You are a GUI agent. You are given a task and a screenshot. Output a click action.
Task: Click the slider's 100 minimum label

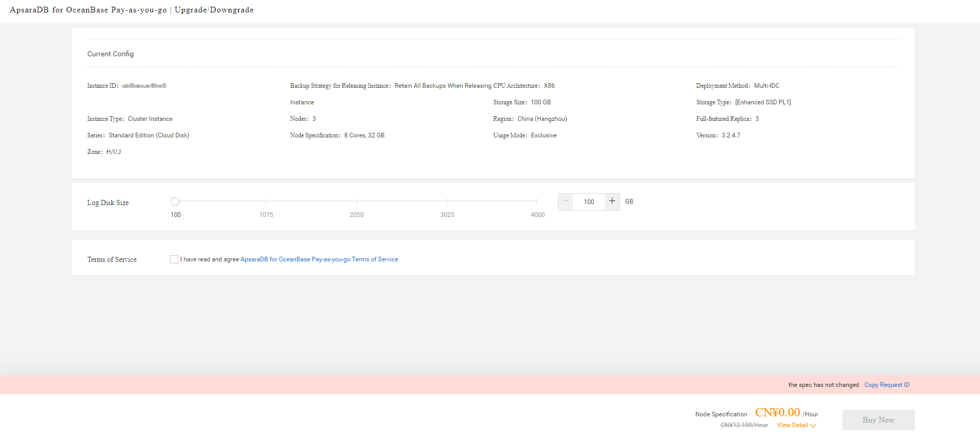click(x=176, y=215)
